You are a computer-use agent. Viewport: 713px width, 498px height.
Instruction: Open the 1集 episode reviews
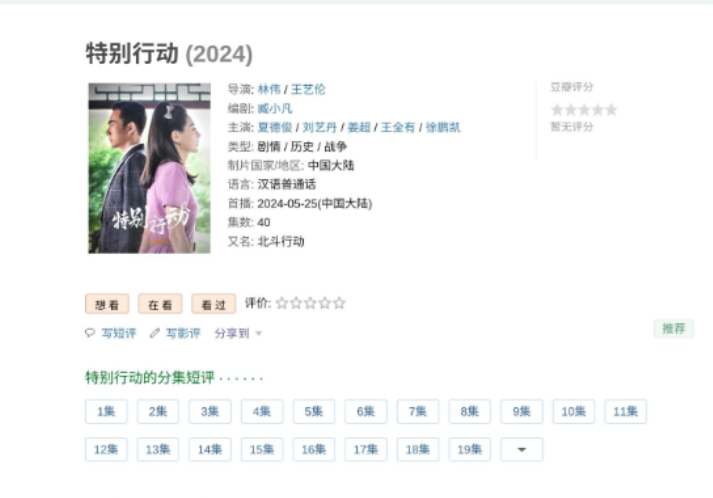point(106,412)
